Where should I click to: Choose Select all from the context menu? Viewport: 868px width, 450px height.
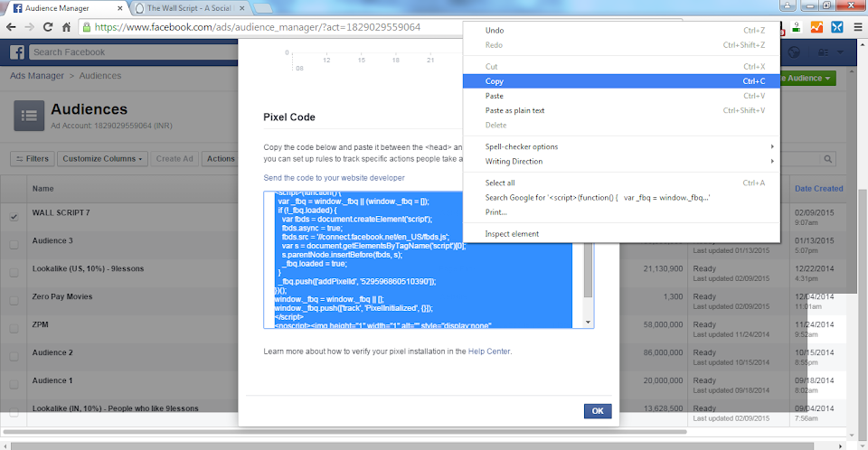tap(621, 183)
